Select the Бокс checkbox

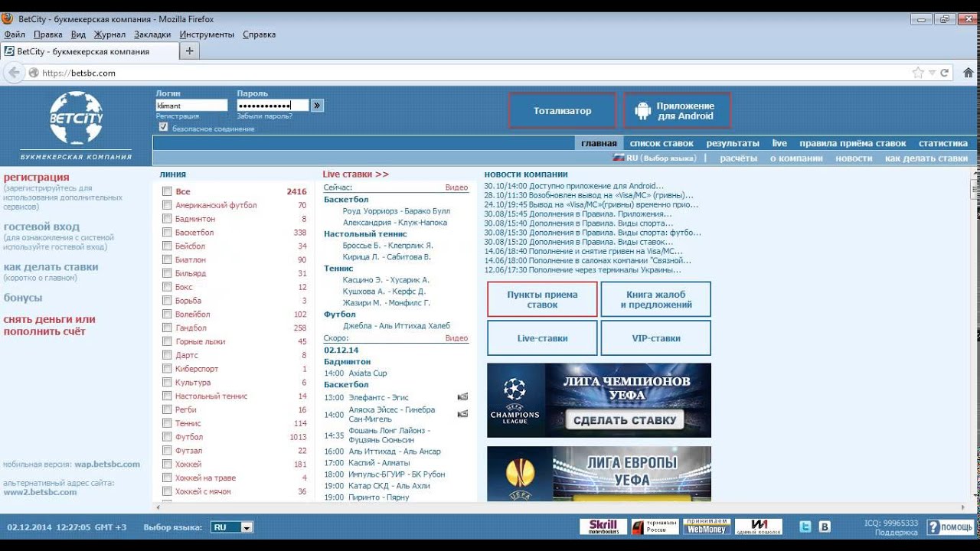point(167,287)
